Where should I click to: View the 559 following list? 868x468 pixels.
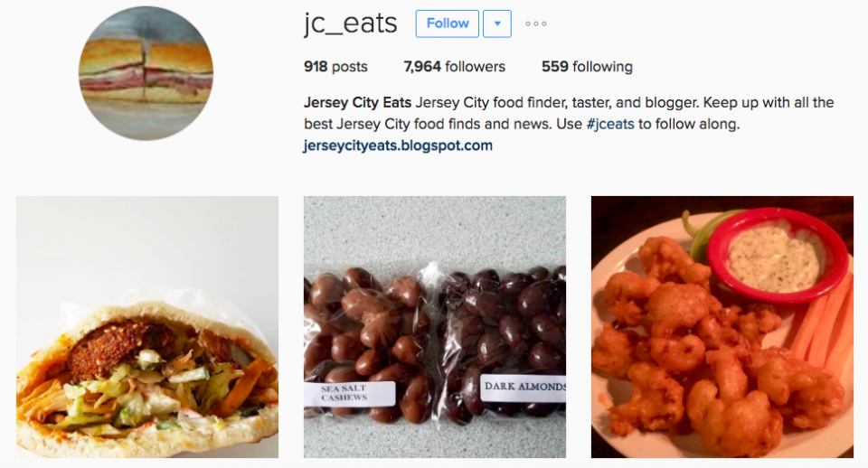tap(587, 67)
